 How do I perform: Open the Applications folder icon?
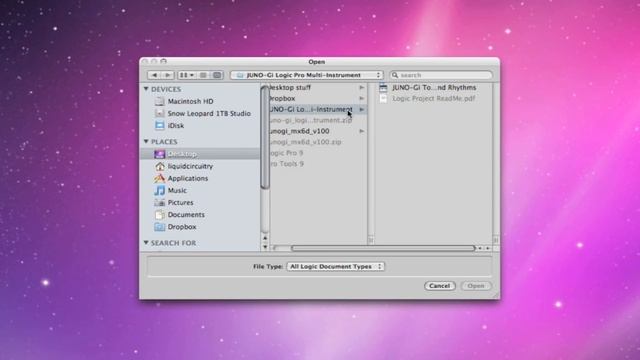tap(160, 178)
